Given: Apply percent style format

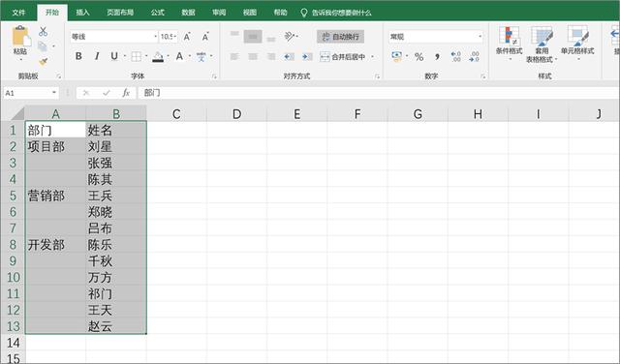Looking at the screenshot, I should [x=419, y=56].
